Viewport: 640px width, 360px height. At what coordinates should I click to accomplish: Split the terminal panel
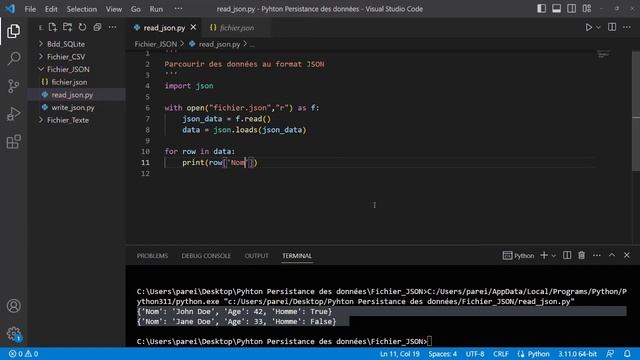(x=567, y=255)
